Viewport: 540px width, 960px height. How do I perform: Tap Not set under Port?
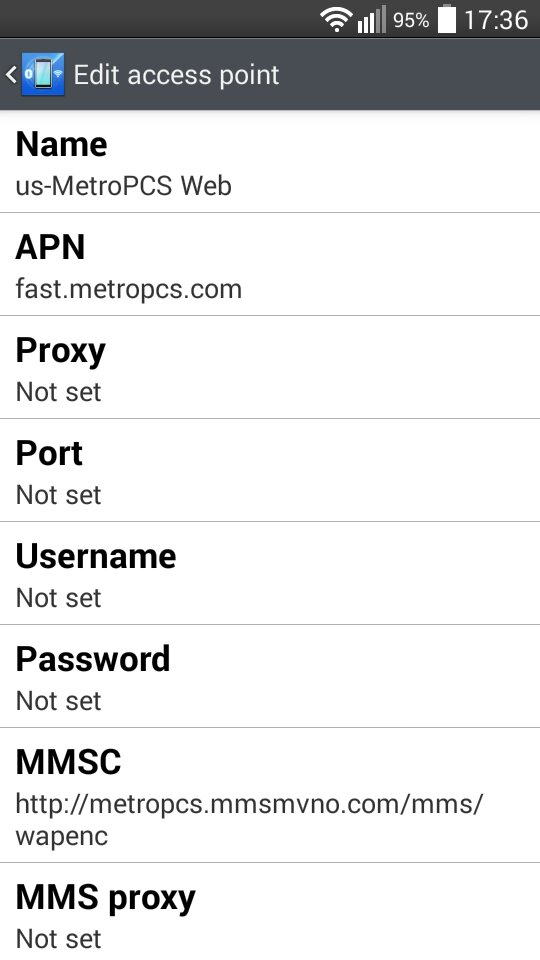59,495
